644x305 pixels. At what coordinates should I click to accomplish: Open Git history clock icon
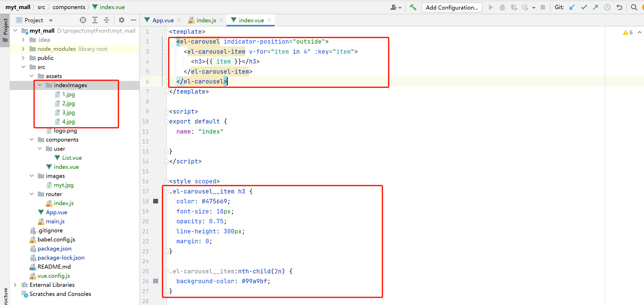point(607,7)
